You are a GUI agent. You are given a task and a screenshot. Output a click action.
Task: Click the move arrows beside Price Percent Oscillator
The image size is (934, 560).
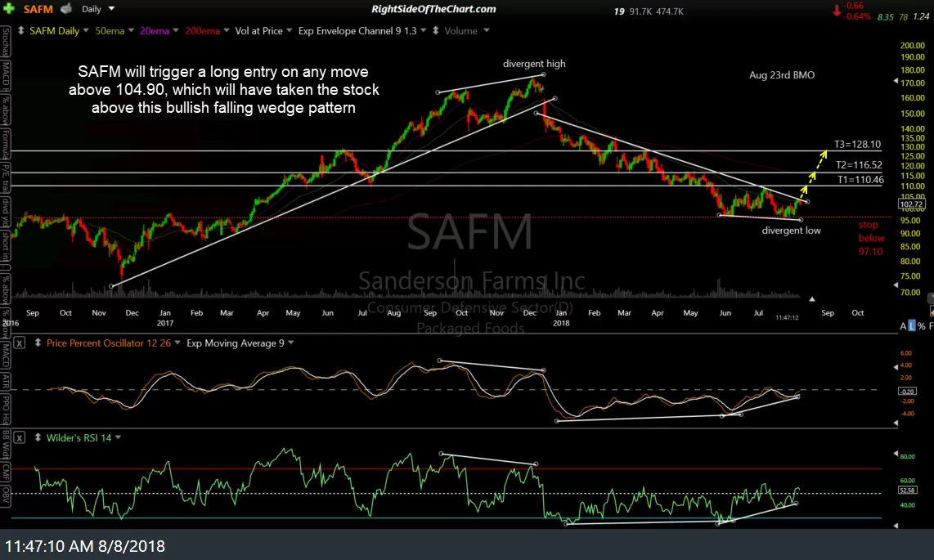(x=38, y=343)
